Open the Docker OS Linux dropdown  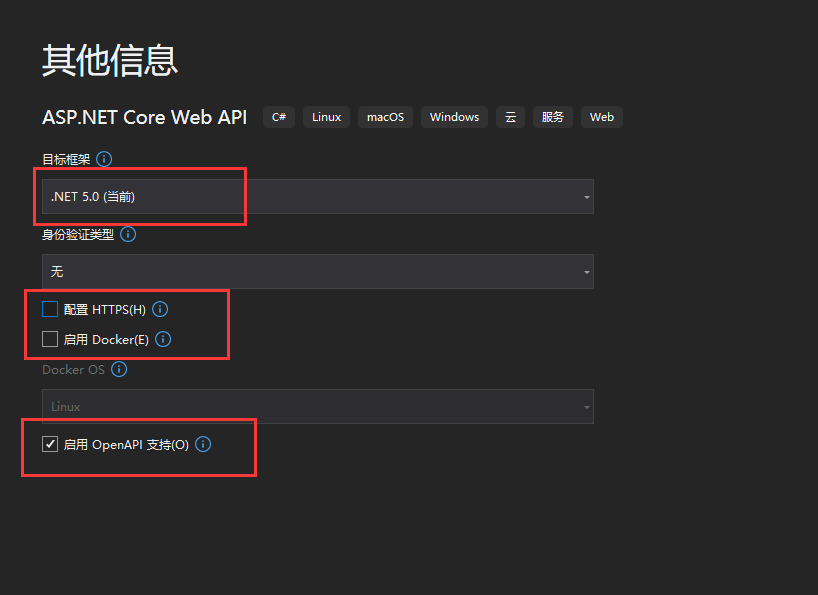click(x=317, y=407)
